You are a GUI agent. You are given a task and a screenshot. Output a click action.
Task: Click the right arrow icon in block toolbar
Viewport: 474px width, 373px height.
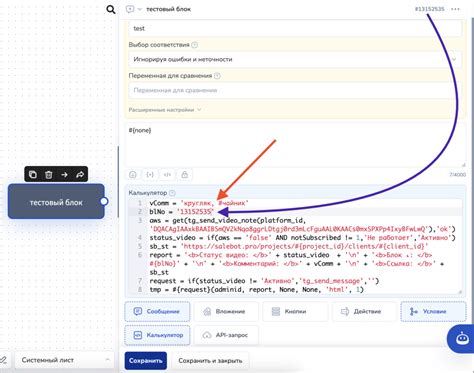(x=64, y=174)
